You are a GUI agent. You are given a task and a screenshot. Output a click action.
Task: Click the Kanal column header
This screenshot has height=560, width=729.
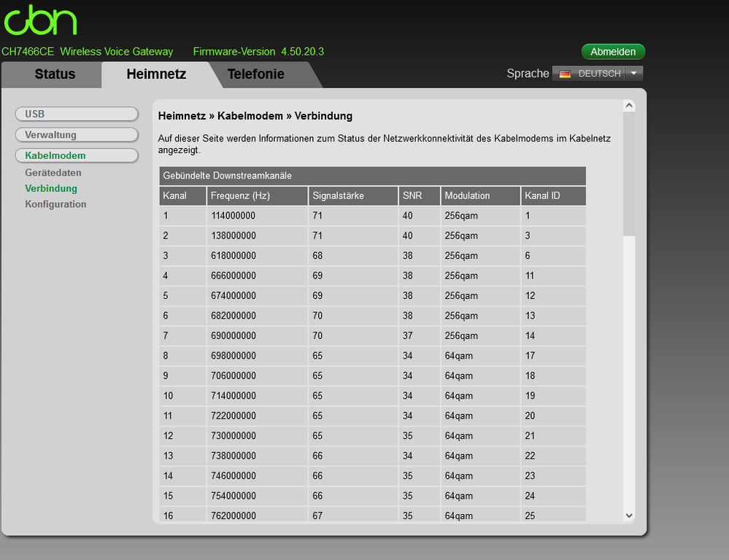[x=182, y=195]
